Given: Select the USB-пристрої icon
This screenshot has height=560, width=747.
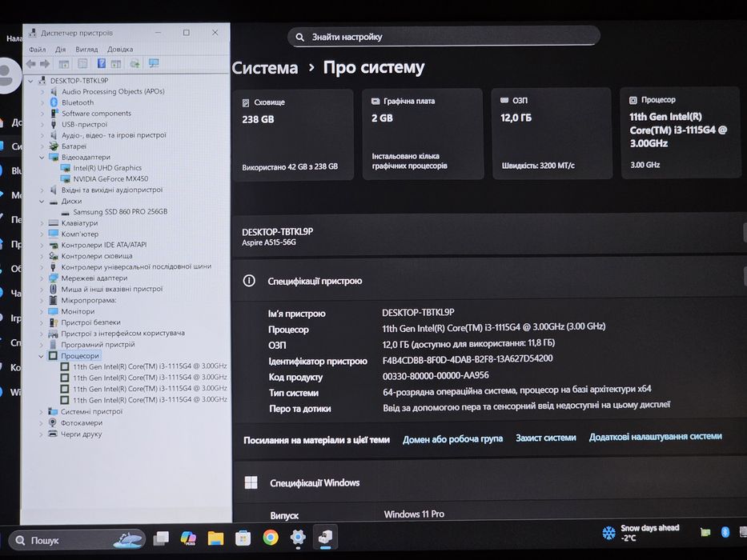Looking at the screenshot, I should (x=54, y=124).
